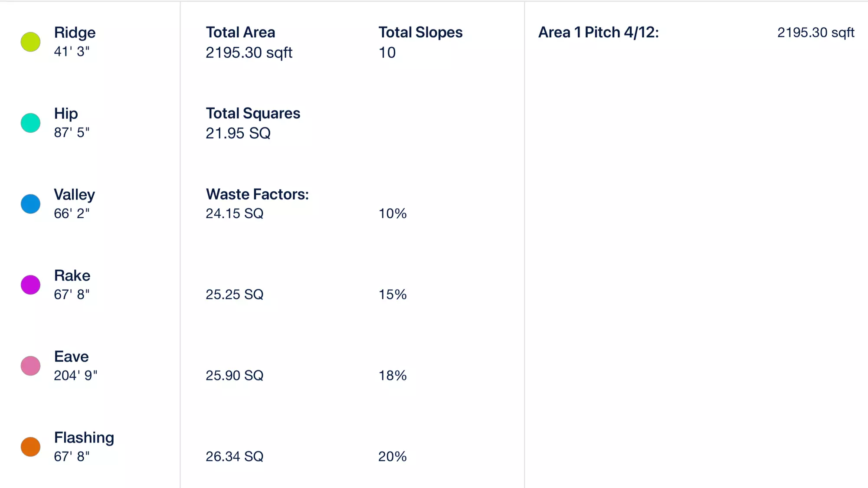The height and width of the screenshot is (488, 868).
Task: Click the Total Slopes count of 10
Action: click(387, 52)
